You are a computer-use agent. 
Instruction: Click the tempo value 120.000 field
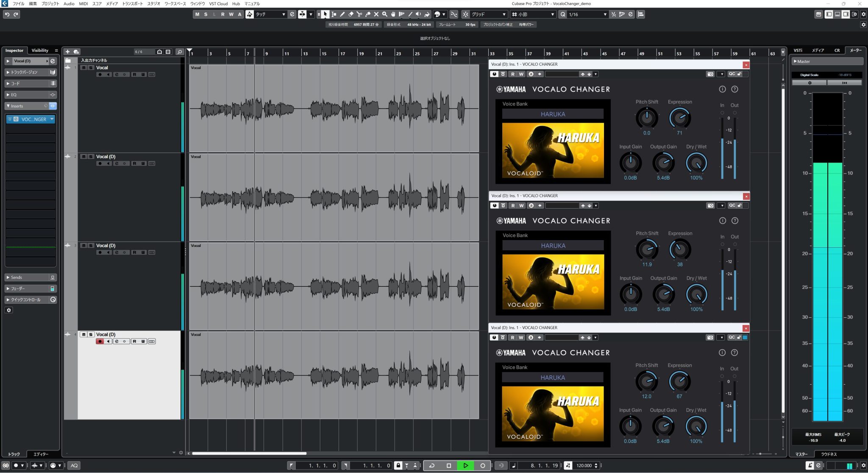584,465
